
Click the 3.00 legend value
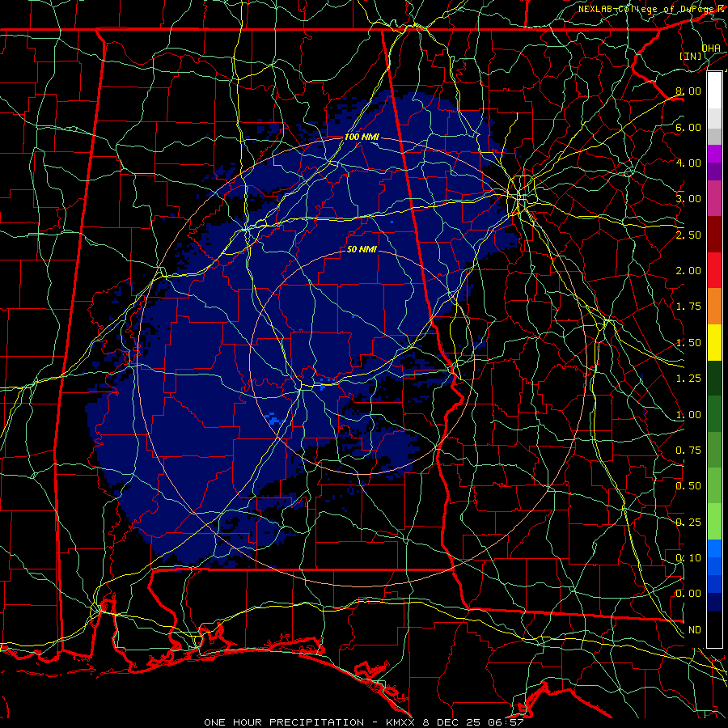(688, 199)
